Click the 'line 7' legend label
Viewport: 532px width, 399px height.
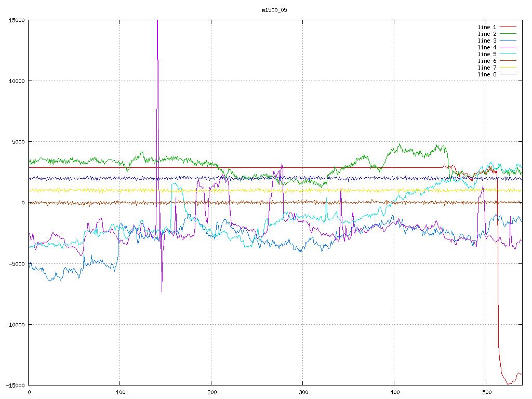click(x=487, y=68)
